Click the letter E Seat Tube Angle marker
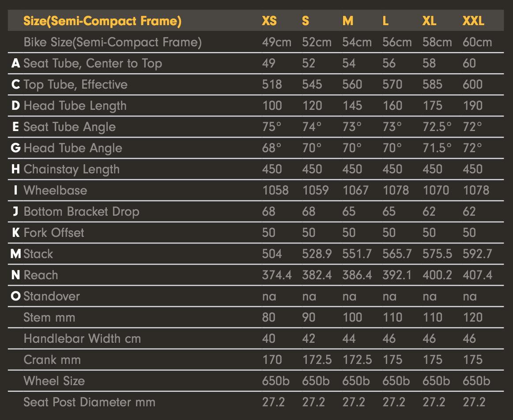Viewport: 513px width, 420px height. coord(16,127)
